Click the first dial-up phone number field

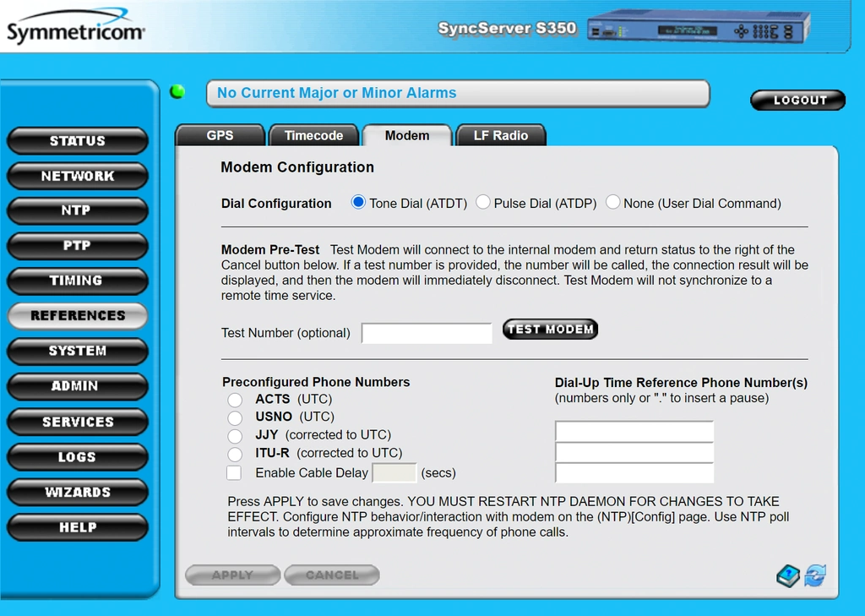tap(634, 431)
